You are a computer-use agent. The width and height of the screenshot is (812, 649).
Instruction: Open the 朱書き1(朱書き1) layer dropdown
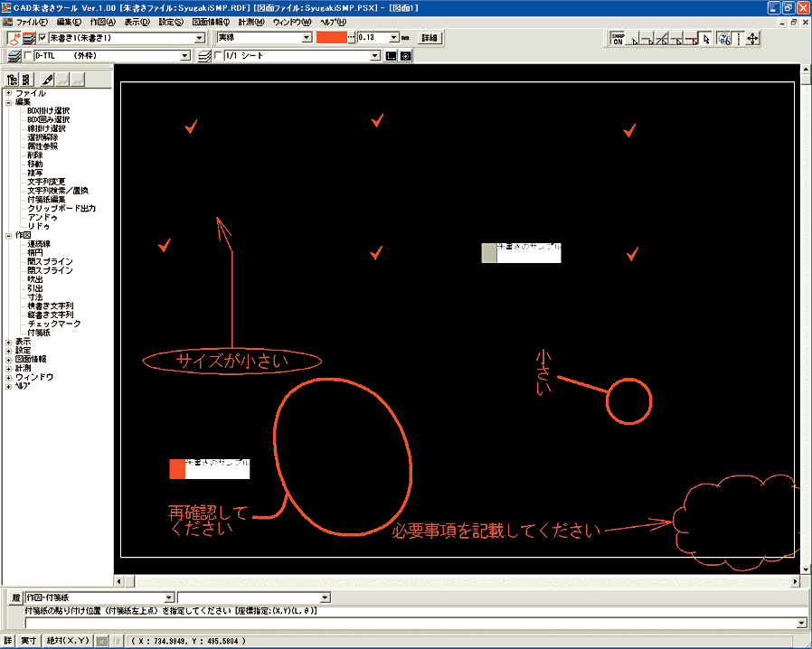(x=199, y=38)
